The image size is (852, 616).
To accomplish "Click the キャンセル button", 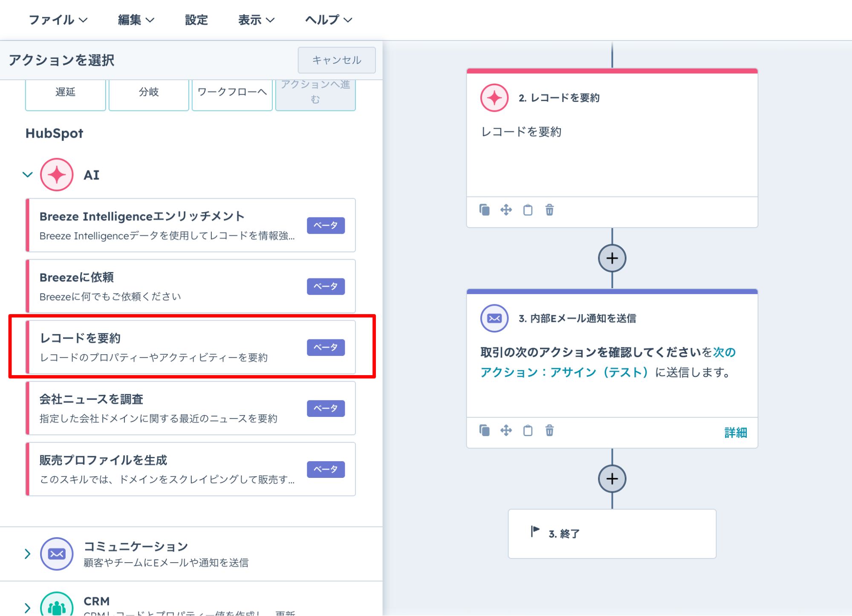I will pyautogui.click(x=337, y=60).
